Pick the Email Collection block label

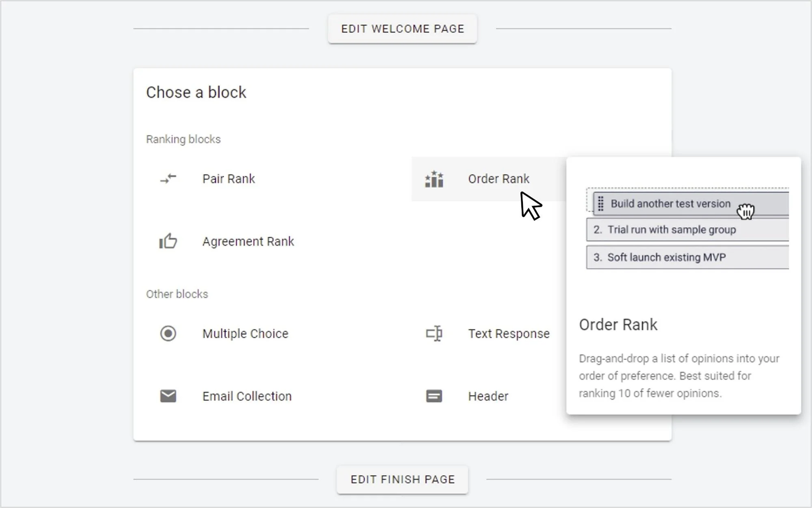coord(247,396)
